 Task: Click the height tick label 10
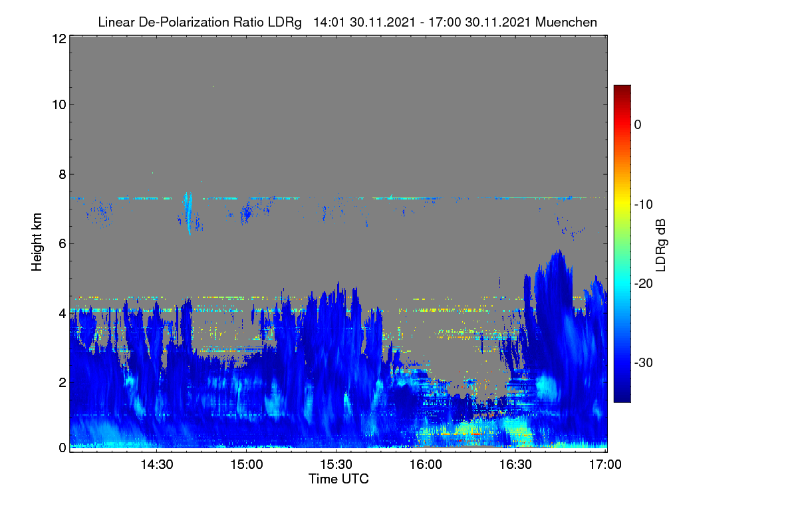point(58,105)
